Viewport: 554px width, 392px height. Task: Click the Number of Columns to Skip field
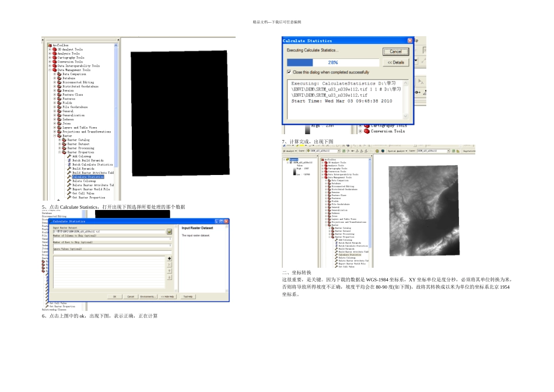pyautogui.click(x=112, y=239)
